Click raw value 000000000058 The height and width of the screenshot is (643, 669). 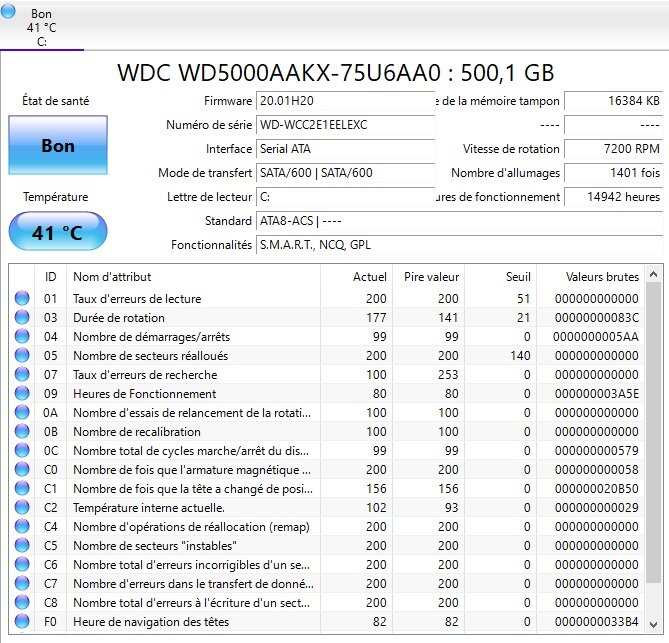(596, 469)
